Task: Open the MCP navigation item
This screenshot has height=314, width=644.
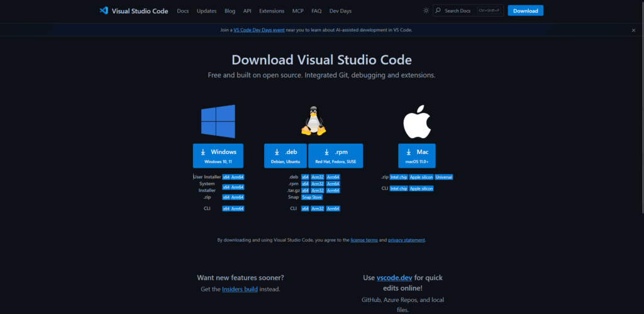Action: click(x=297, y=11)
